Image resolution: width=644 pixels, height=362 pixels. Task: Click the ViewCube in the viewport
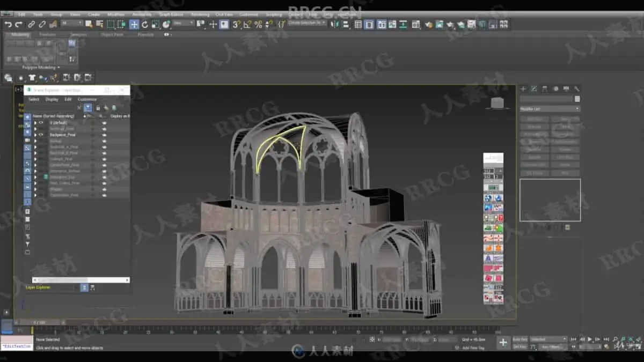[497, 103]
